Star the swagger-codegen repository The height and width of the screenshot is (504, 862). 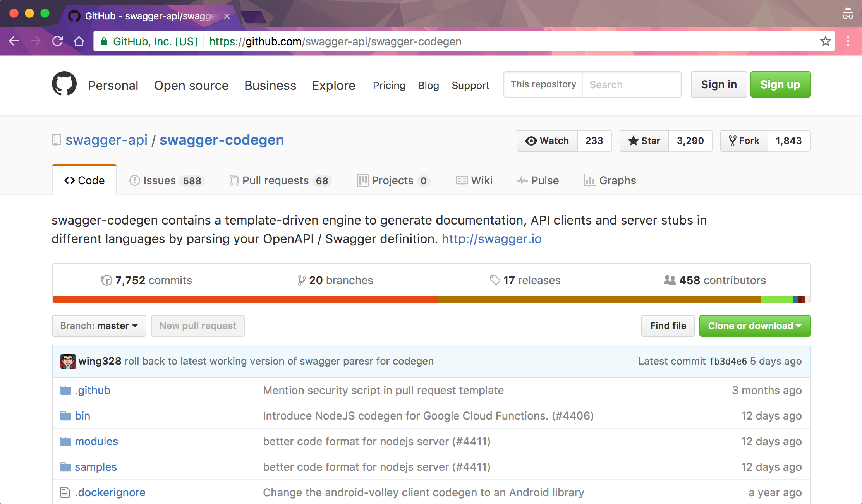point(644,141)
